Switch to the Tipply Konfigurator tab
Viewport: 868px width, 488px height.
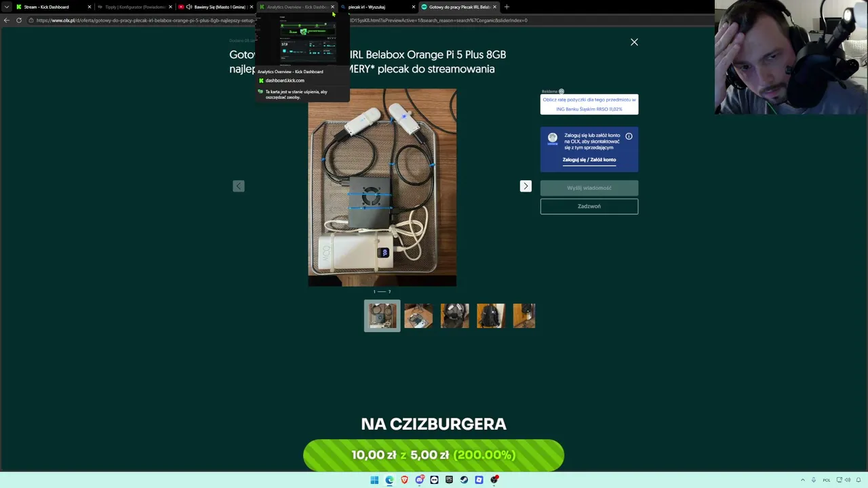tap(134, 7)
